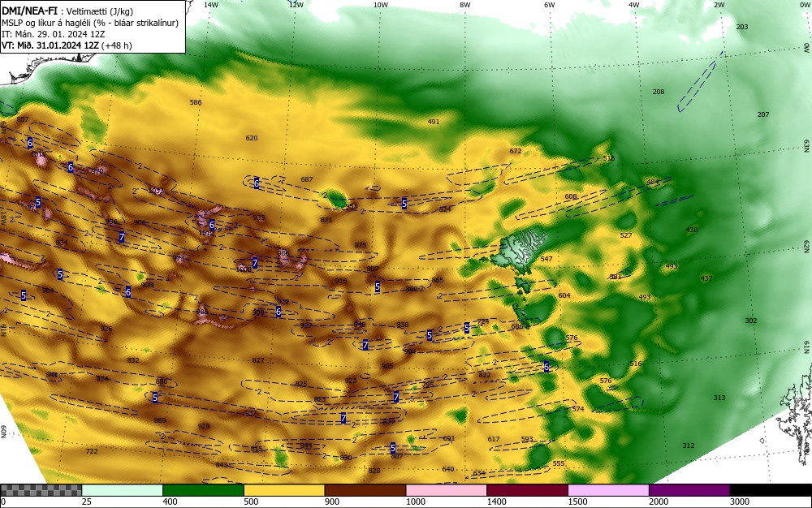
Task: Click the 10W longitude label
Action: tap(381, 5)
